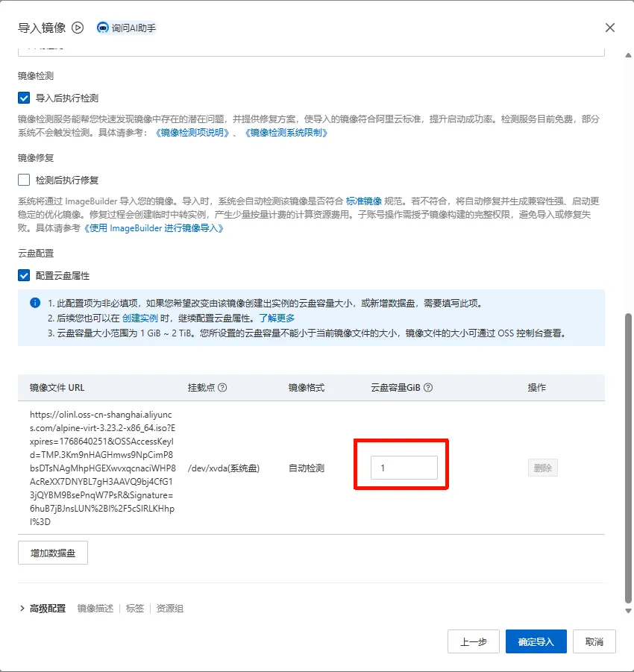Image resolution: width=634 pixels, height=672 pixels.
Task: Toggle the 配置云盘属性 checkbox
Action: click(x=24, y=275)
